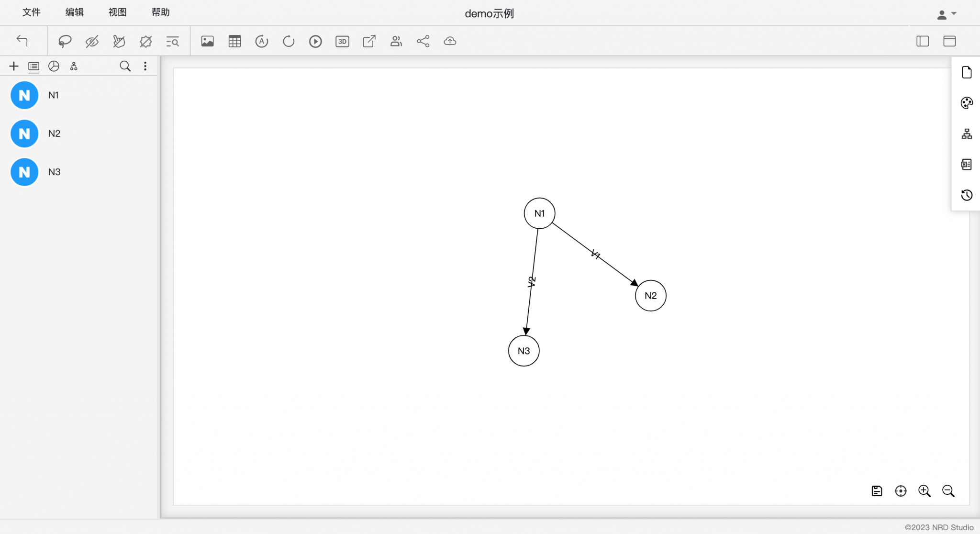Open the history clock panel
The image size is (980, 534).
click(x=967, y=195)
